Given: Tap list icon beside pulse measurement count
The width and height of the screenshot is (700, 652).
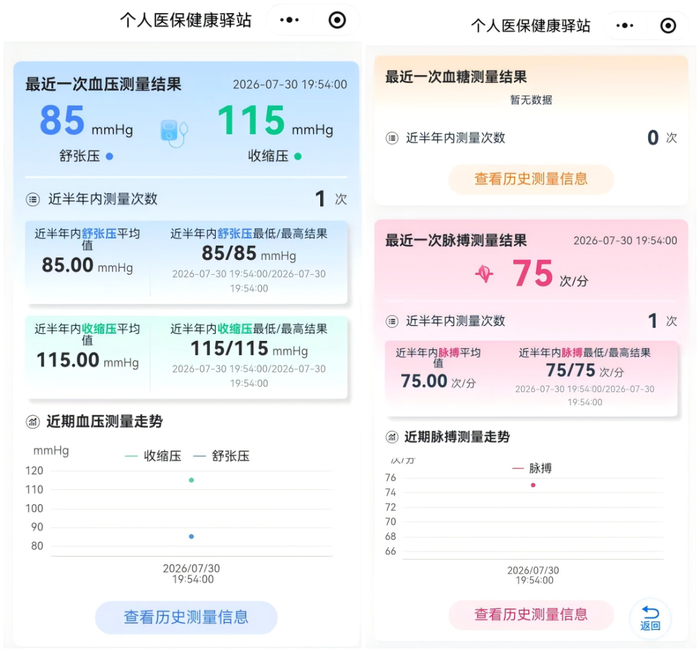Looking at the screenshot, I should (x=392, y=321).
